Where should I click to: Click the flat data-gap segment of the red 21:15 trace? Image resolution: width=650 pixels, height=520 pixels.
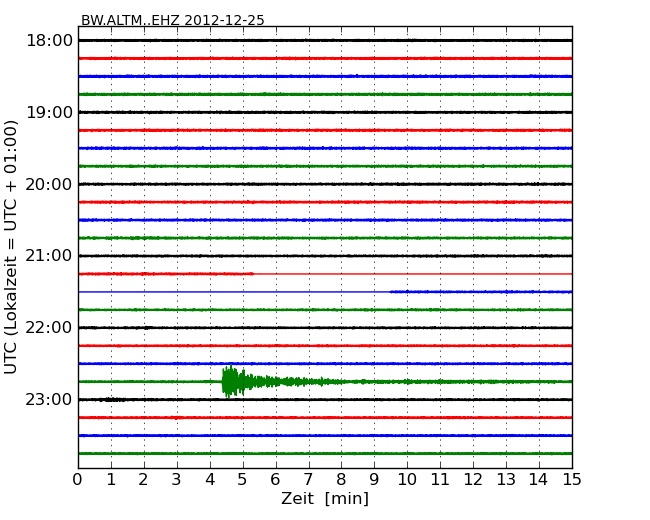point(413,274)
